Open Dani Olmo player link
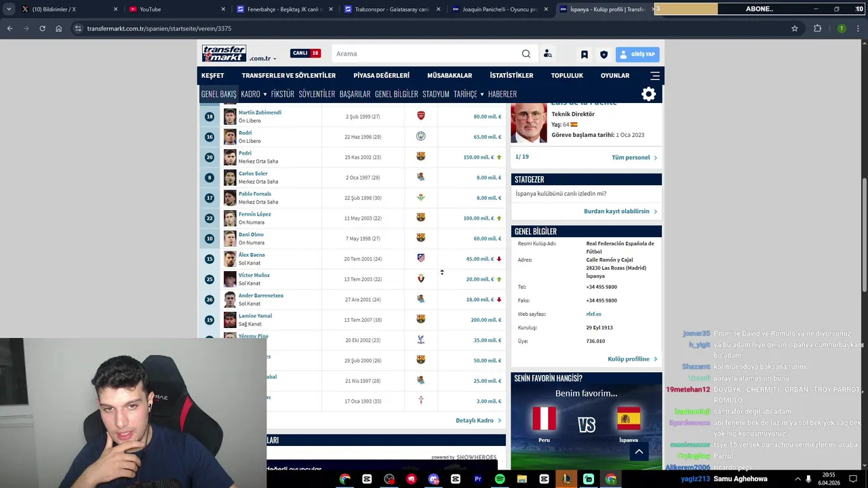 (251, 235)
